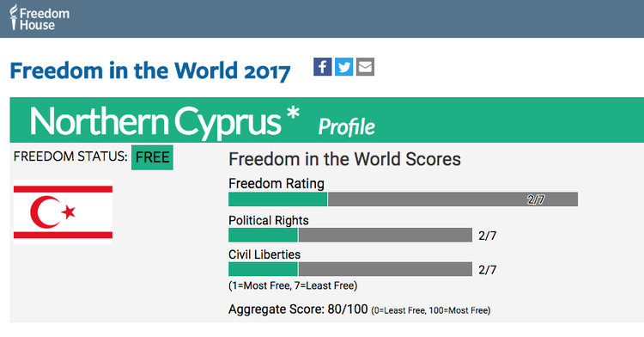
Task: Click the Political Rights 2/7 value
Action: click(x=488, y=236)
